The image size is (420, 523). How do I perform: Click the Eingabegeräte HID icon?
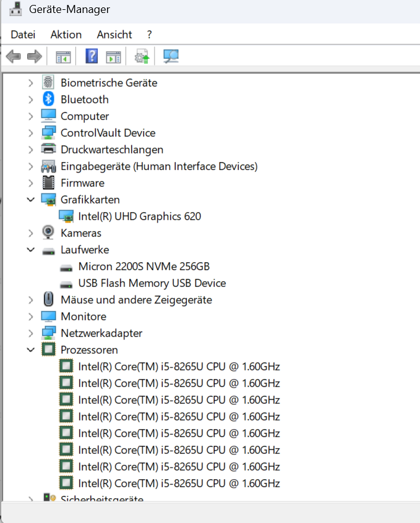[x=48, y=166]
